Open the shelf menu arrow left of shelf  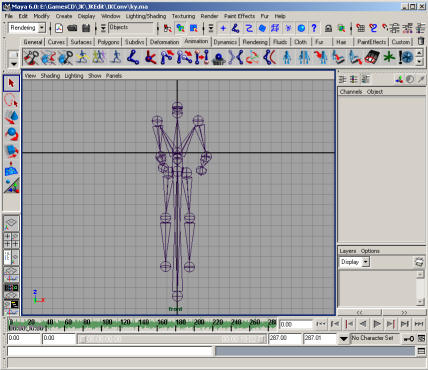point(13,63)
